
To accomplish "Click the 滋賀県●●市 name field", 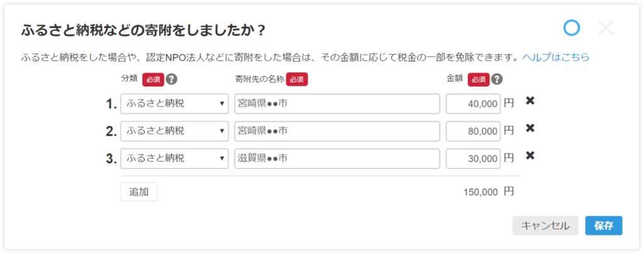I will (x=336, y=158).
